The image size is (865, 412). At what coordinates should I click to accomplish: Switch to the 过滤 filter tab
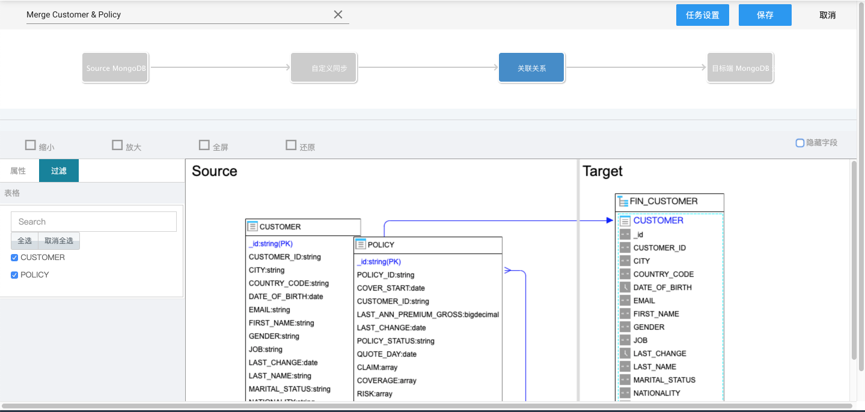[58, 171]
